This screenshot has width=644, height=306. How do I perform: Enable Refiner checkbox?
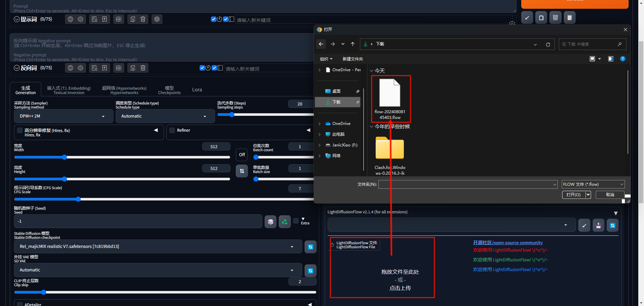(x=172, y=130)
